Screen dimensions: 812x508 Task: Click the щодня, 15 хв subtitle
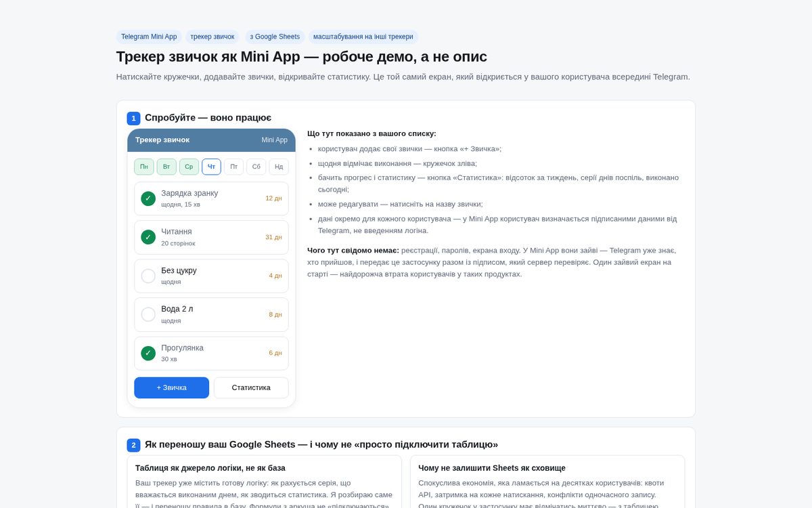181,205
